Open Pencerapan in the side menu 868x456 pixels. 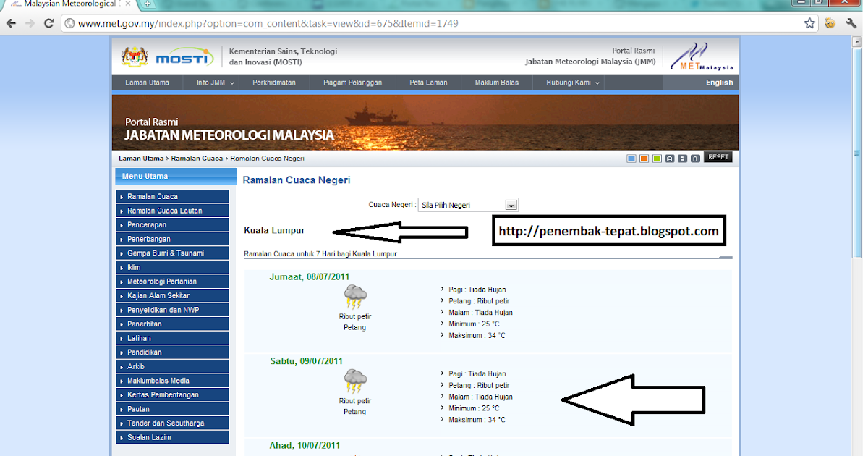coord(172,224)
